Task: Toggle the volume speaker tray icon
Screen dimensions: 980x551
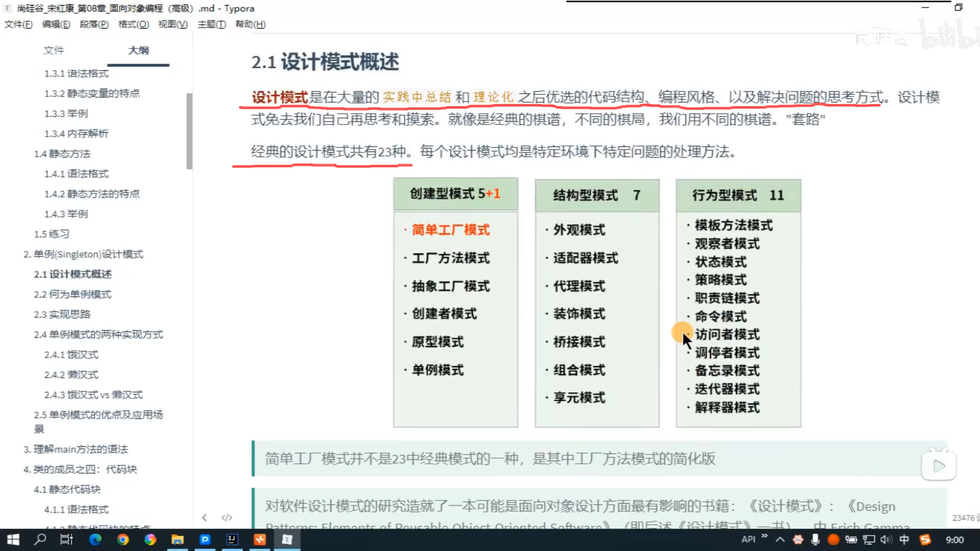Action: (886, 539)
